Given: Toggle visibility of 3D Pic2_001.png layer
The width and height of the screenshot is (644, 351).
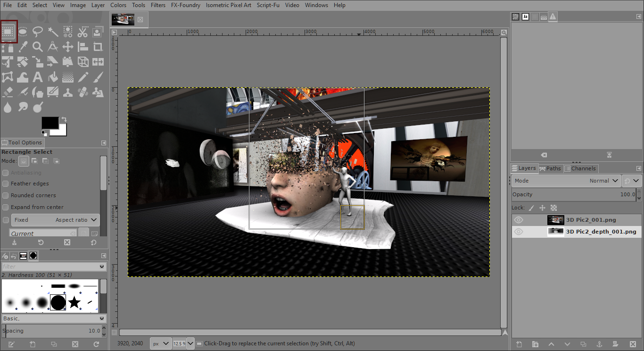Looking at the screenshot, I should click(x=519, y=220).
